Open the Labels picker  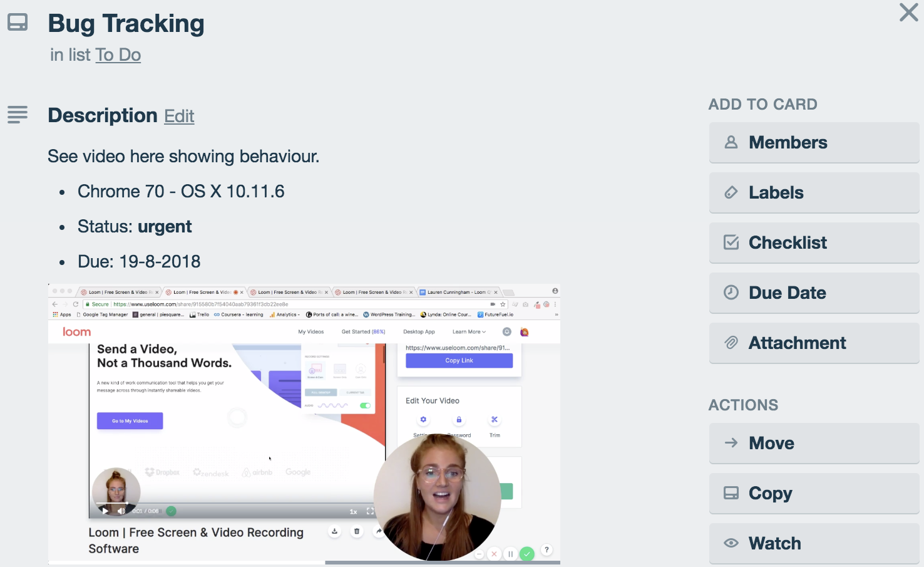coord(814,193)
